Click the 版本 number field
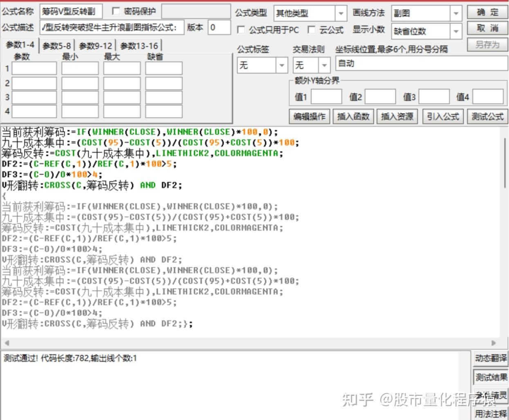509x420 pixels. coord(219,27)
